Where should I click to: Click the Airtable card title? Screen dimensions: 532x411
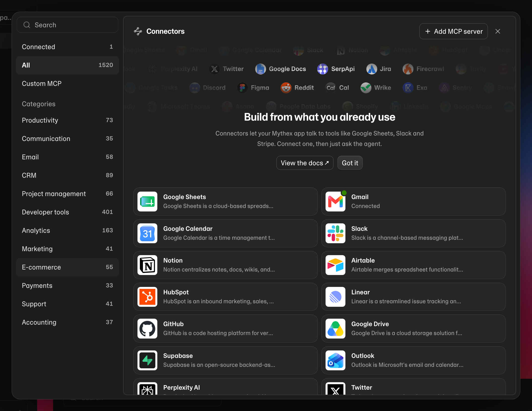(363, 260)
